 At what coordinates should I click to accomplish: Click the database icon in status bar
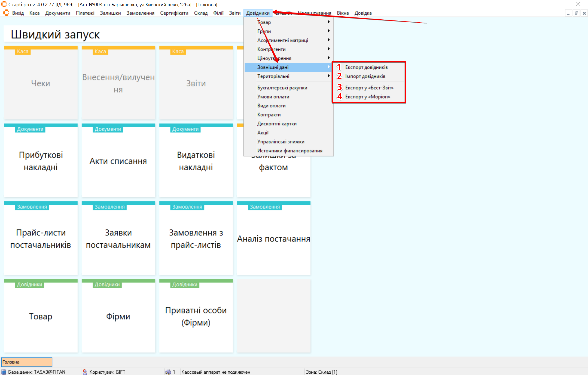pyautogui.click(x=4, y=372)
